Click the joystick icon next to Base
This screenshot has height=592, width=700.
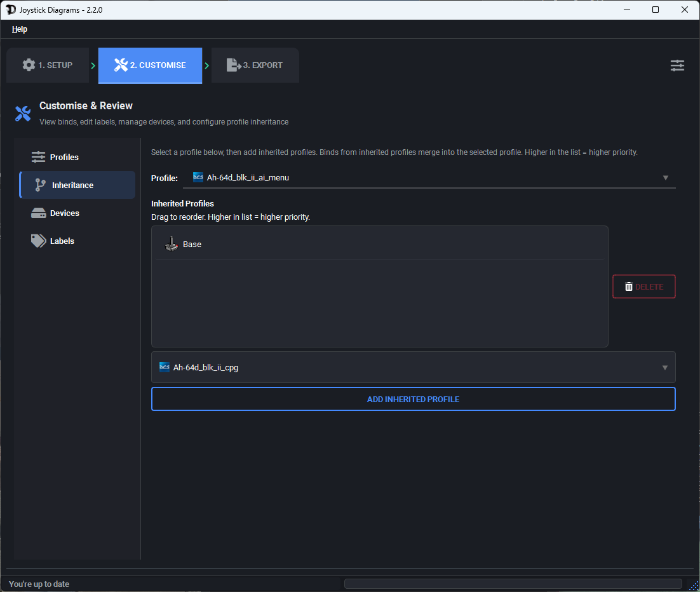coord(172,244)
